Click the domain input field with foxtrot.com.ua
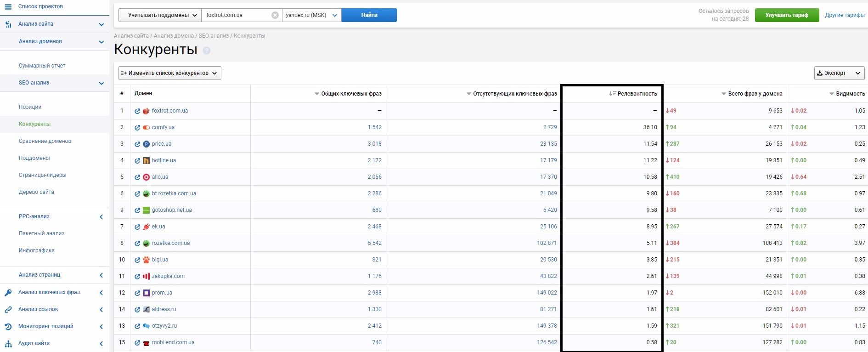Screen dimensions: 868x352 coord(237,15)
